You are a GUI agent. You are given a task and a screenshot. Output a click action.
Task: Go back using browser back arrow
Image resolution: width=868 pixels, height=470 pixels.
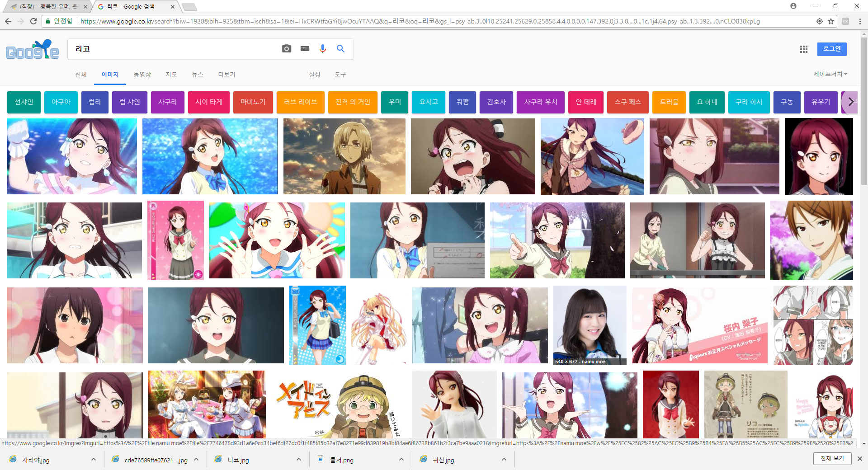(8, 21)
